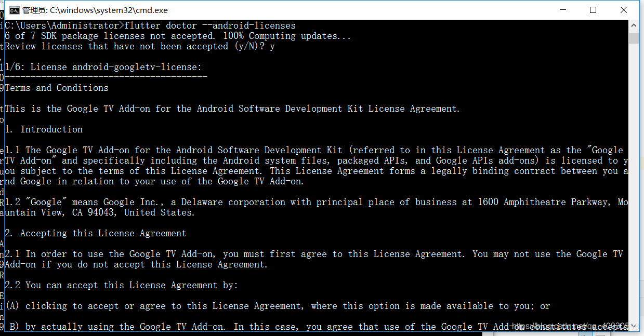Image resolution: width=644 pixels, height=336 pixels.
Task: Click 'This is the Google TV Add-on' sentence
Action: [233, 109]
